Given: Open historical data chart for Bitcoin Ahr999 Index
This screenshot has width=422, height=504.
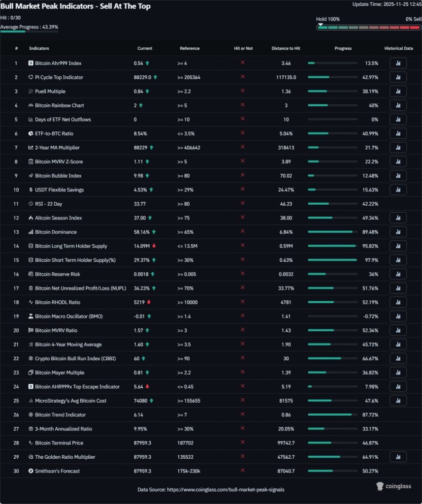Looking at the screenshot, I should tap(398, 63).
